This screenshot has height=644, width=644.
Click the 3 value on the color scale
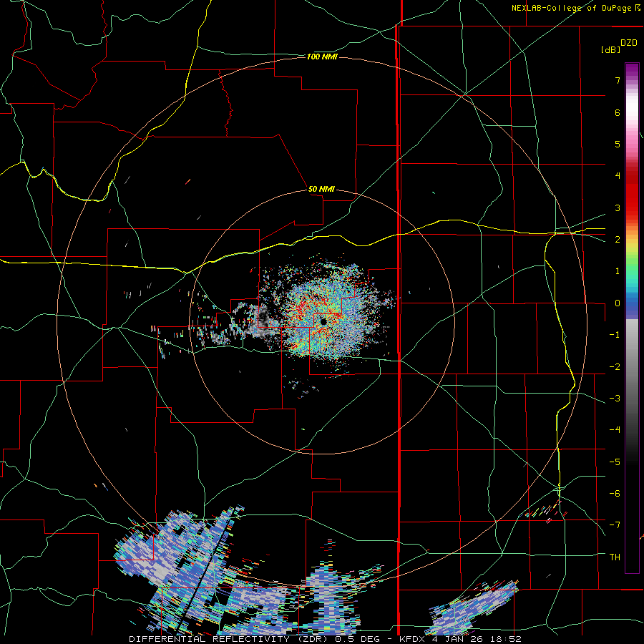618,208
